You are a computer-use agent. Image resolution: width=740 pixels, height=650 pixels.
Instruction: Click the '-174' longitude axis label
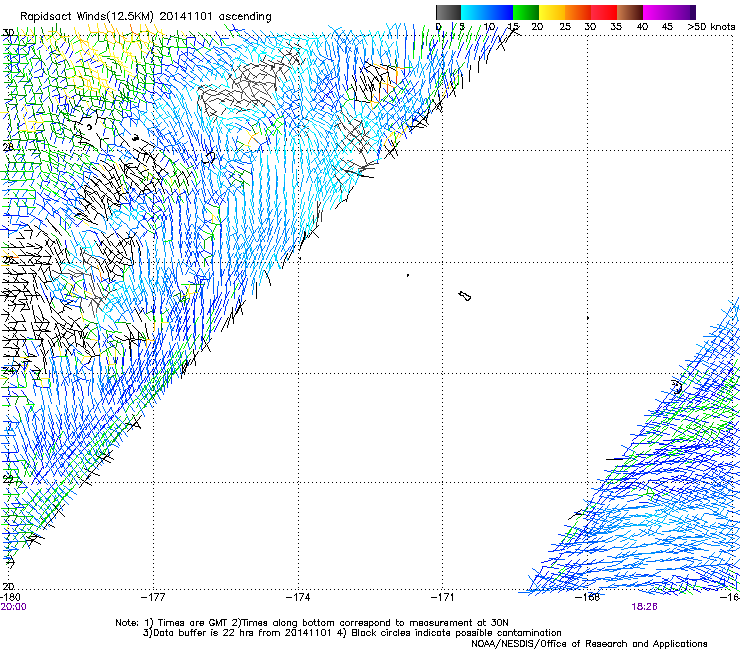coord(298,597)
